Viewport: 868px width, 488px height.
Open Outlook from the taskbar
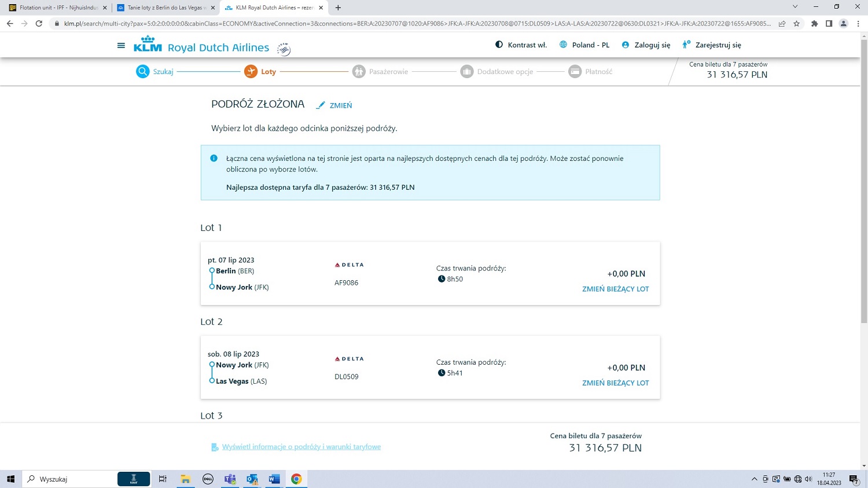tap(252, 479)
